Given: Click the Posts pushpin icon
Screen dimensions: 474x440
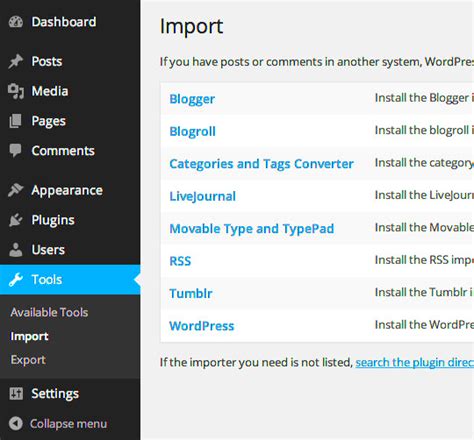Looking at the screenshot, I should click(15, 61).
